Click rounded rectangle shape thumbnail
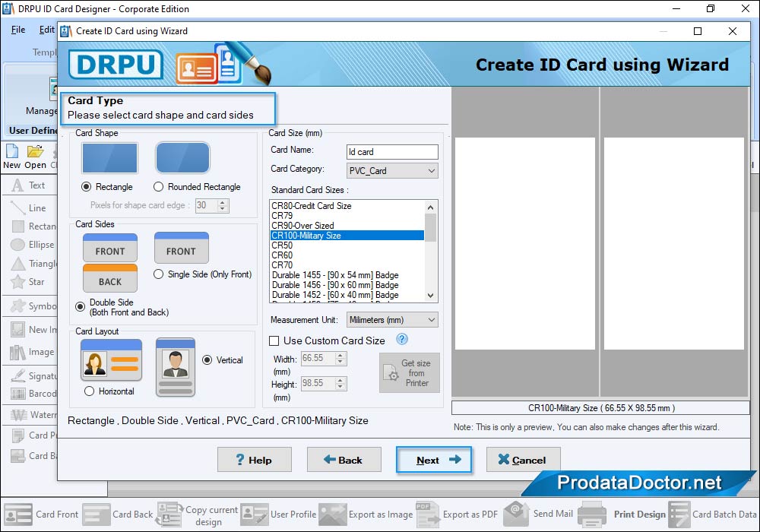This screenshot has height=532, width=760. pos(182,158)
